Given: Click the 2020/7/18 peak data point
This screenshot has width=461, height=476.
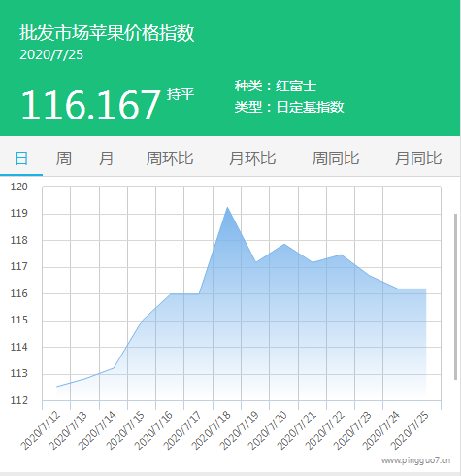Looking at the screenshot, I should tap(227, 207).
